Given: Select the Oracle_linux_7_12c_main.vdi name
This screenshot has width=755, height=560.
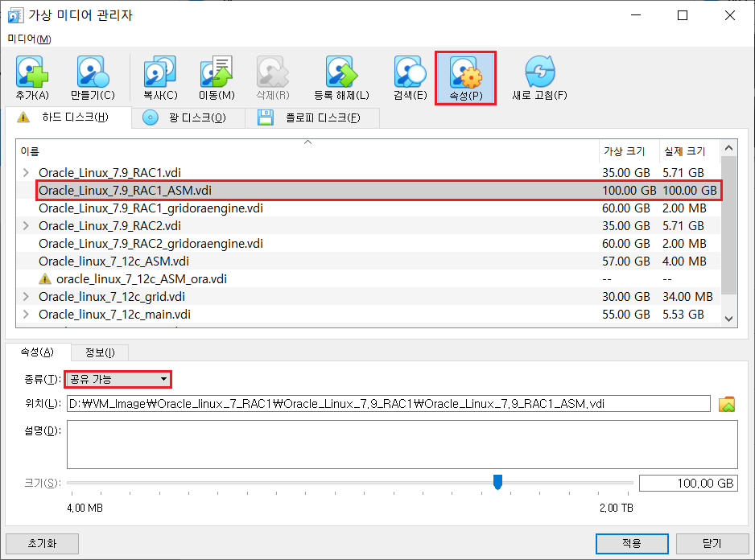Looking at the screenshot, I should tap(114, 315).
